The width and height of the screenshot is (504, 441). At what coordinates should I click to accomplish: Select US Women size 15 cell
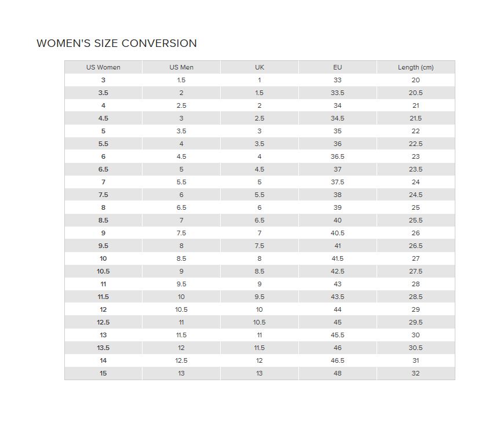point(103,373)
